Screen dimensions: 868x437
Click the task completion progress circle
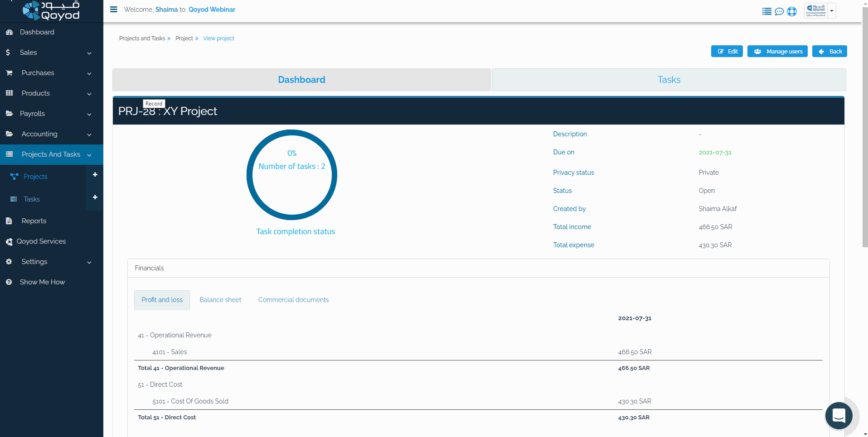pos(292,175)
